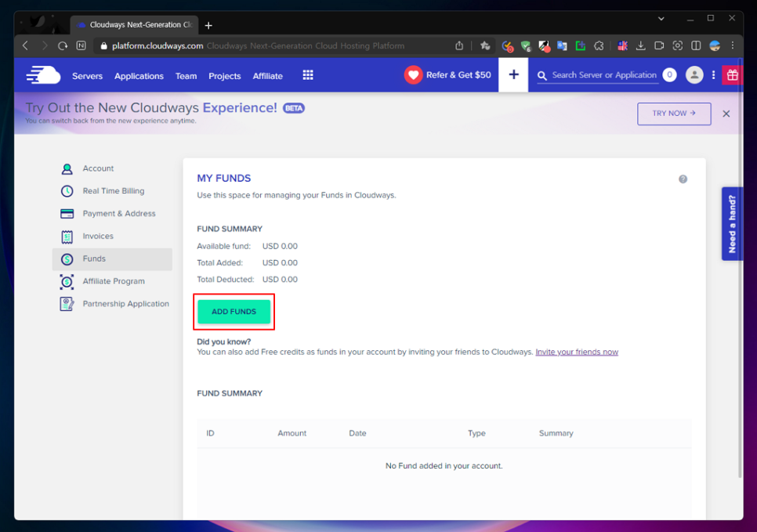Click the Available fund USD 0.00 value
The image size is (757, 532).
pyautogui.click(x=280, y=246)
